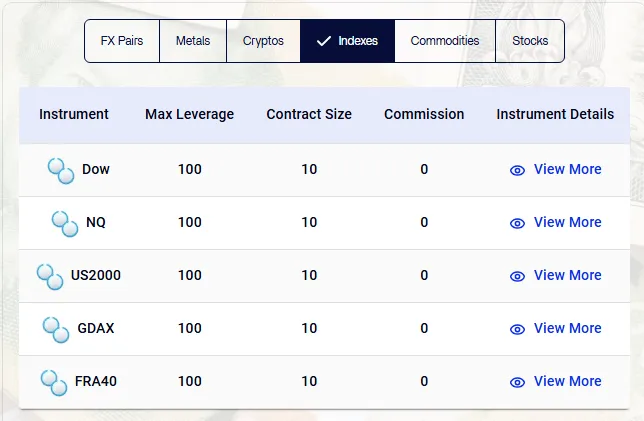Click the eye icon in Dow row
644x421 pixels.
[x=517, y=170]
